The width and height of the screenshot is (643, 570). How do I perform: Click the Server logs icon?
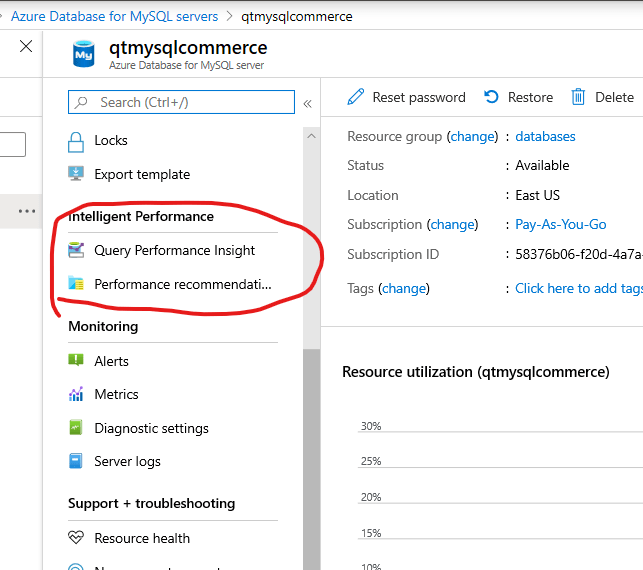click(76, 461)
